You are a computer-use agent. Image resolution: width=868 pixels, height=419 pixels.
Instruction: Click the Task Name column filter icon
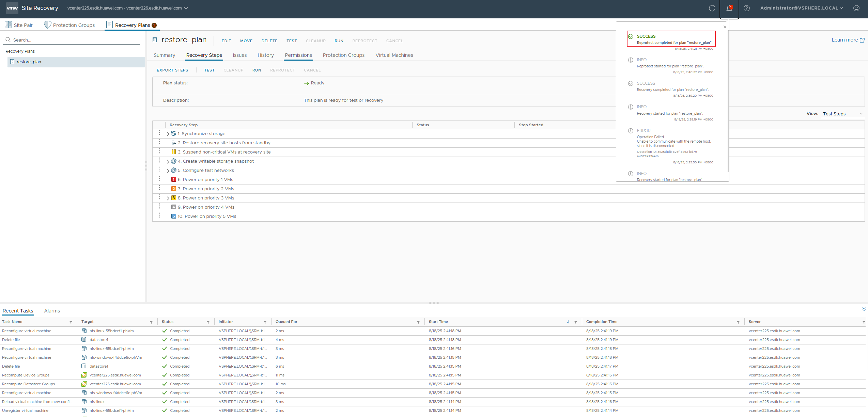point(71,322)
